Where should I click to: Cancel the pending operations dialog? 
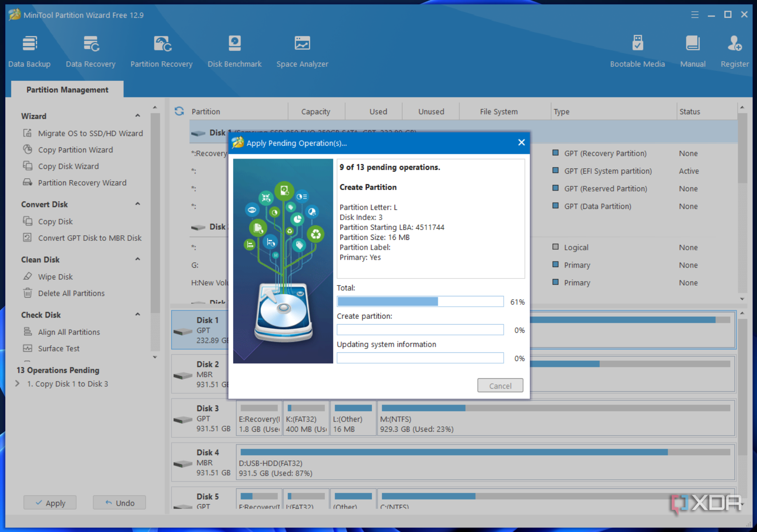[500, 386]
